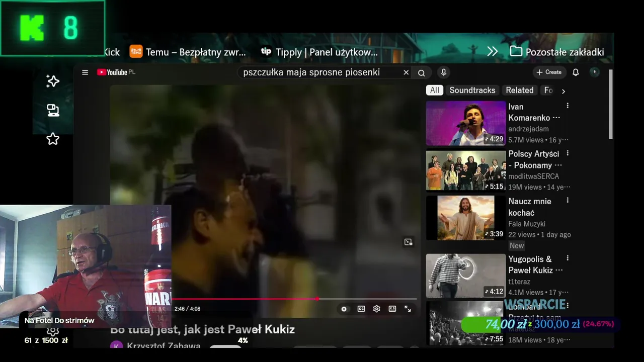Click the Ivan Komarenko video title
Image resolution: width=644 pixels, height=362 pixels.
coord(534,112)
